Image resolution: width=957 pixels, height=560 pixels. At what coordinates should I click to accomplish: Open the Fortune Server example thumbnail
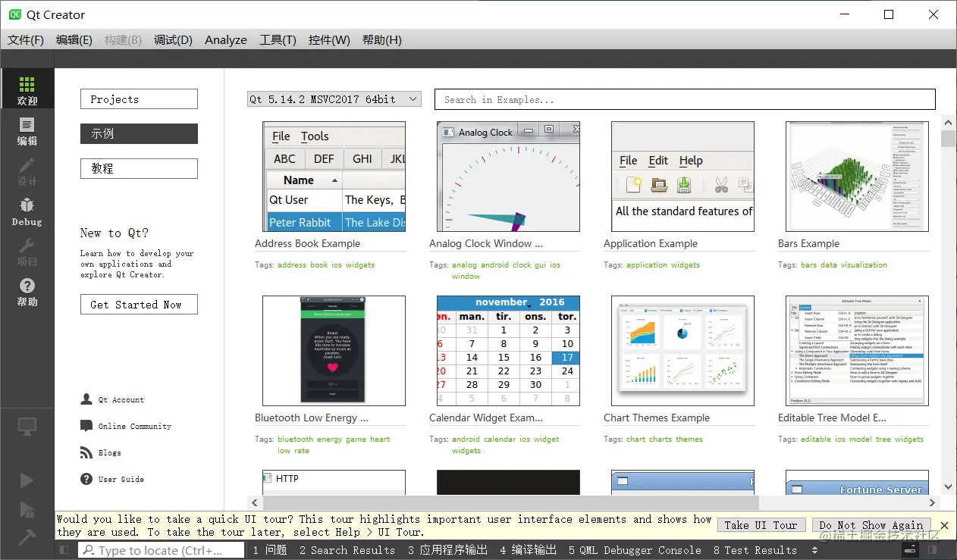tap(857, 483)
